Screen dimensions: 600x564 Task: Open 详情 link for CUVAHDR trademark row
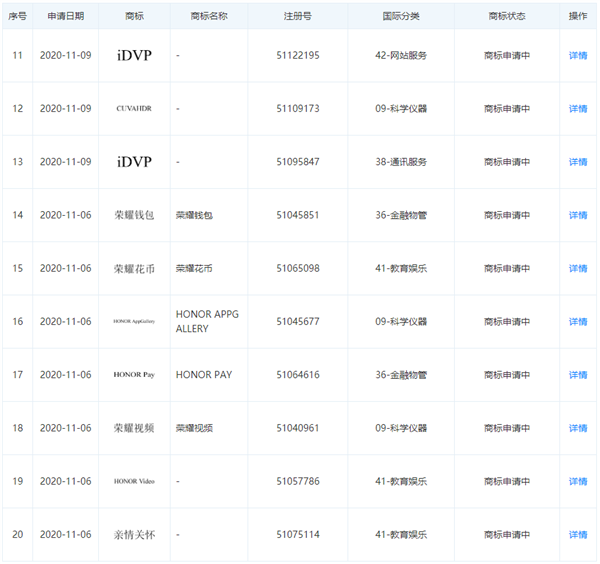point(577,109)
